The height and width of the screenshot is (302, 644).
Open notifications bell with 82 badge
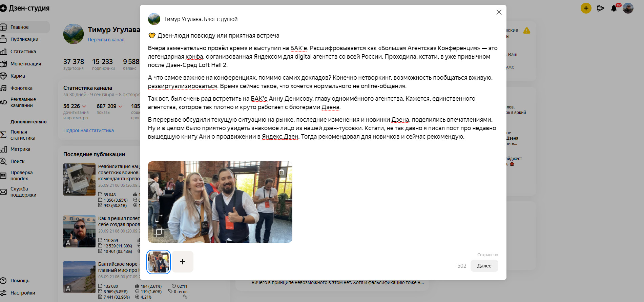tap(614, 8)
